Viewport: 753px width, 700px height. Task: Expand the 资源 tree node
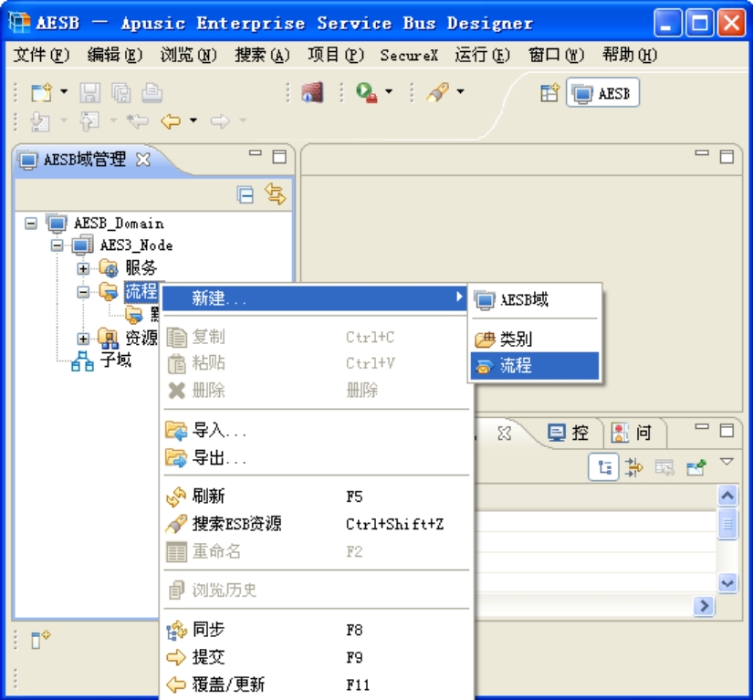pyautogui.click(x=82, y=339)
